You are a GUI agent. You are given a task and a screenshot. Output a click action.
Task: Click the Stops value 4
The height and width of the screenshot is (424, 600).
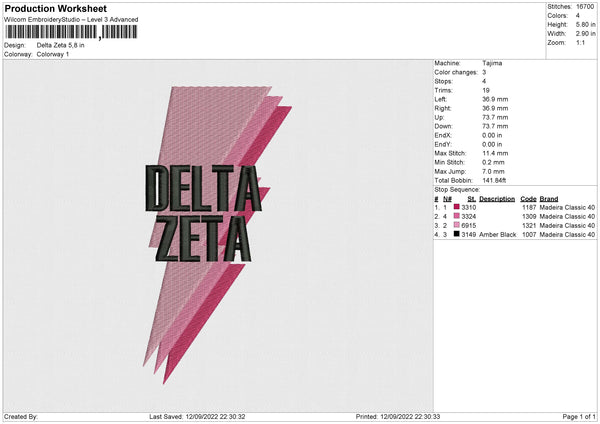(x=484, y=81)
